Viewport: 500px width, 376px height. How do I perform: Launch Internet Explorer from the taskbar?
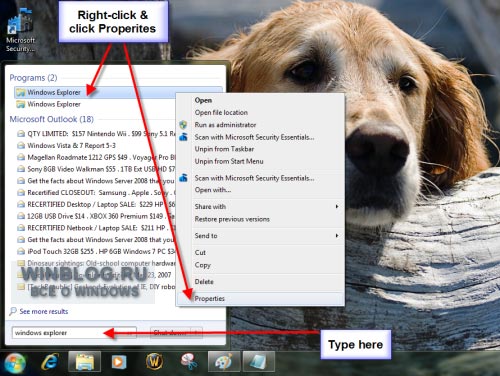tap(50, 362)
